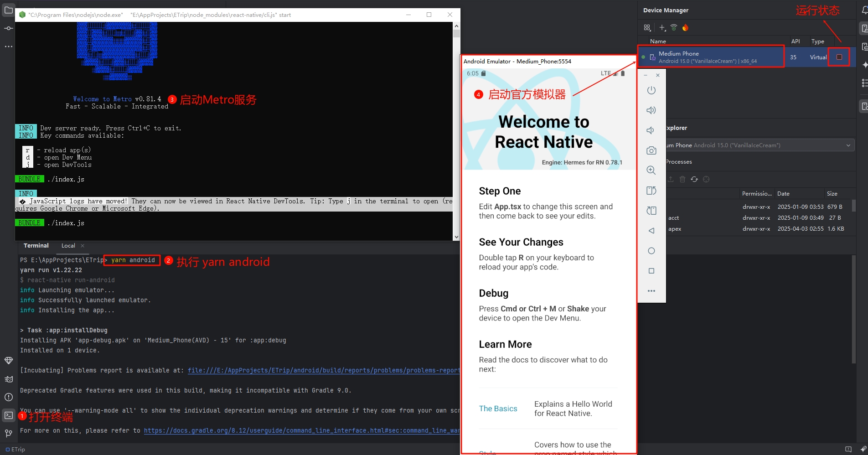Click Metro console scrollbar down arrow
Viewport: 868px width, 455px height.
click(x=456, y=237)
